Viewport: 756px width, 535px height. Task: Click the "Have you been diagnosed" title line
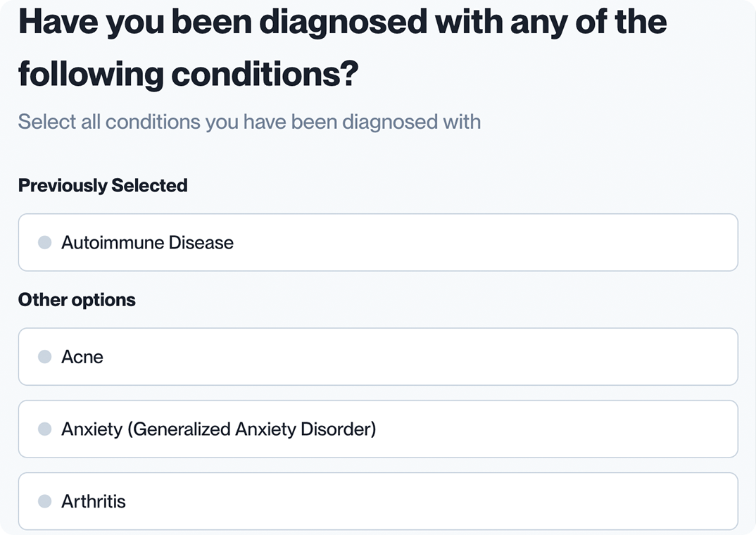342,23
